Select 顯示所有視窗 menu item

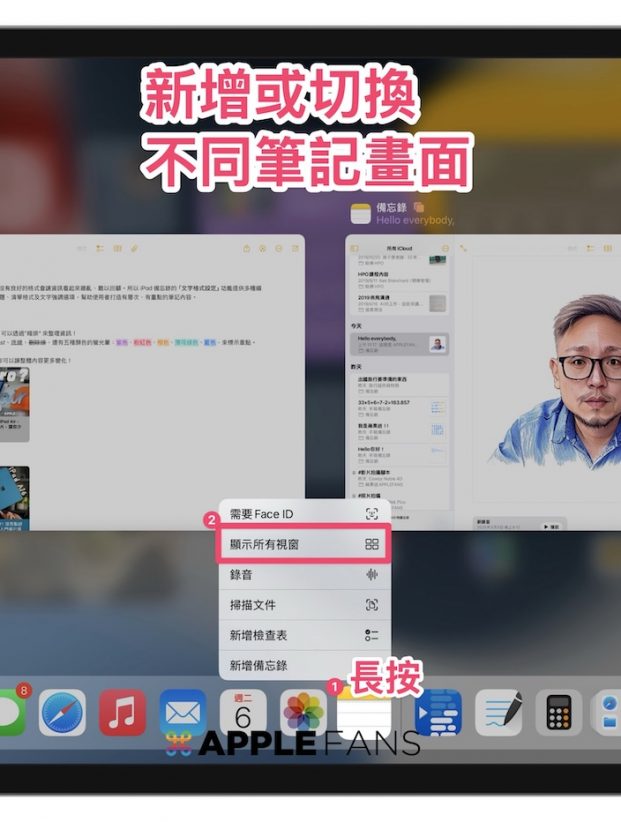[x=304, y=544]
